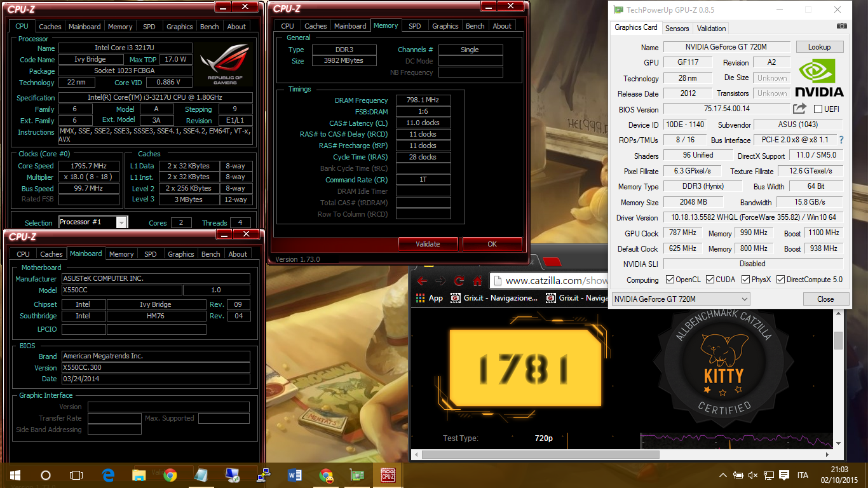
Task: Show hidden tray icons chevron
Action: (x=723, y=475)
